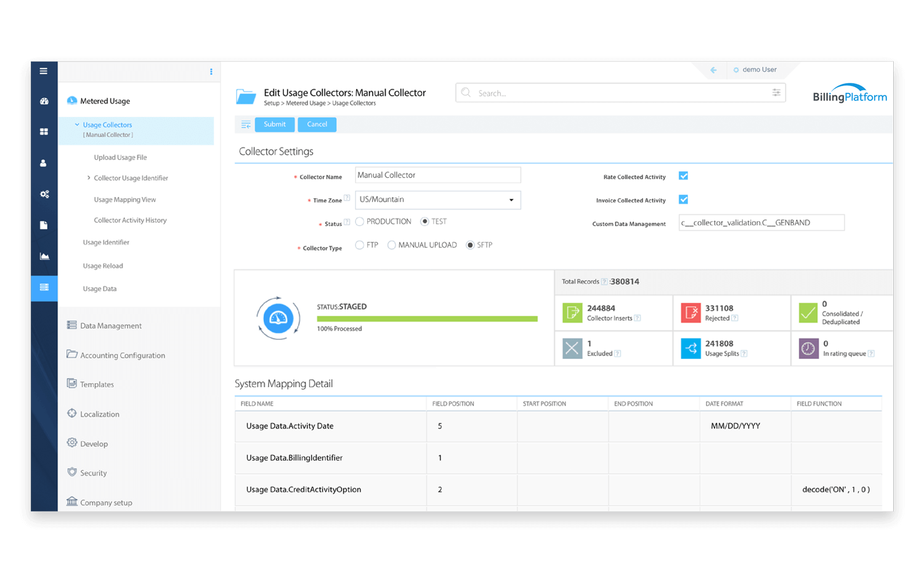This screenshot has width=924, height=586.
Task: Open the chart analytics icon in sidebar
Action: click(44, 256)
